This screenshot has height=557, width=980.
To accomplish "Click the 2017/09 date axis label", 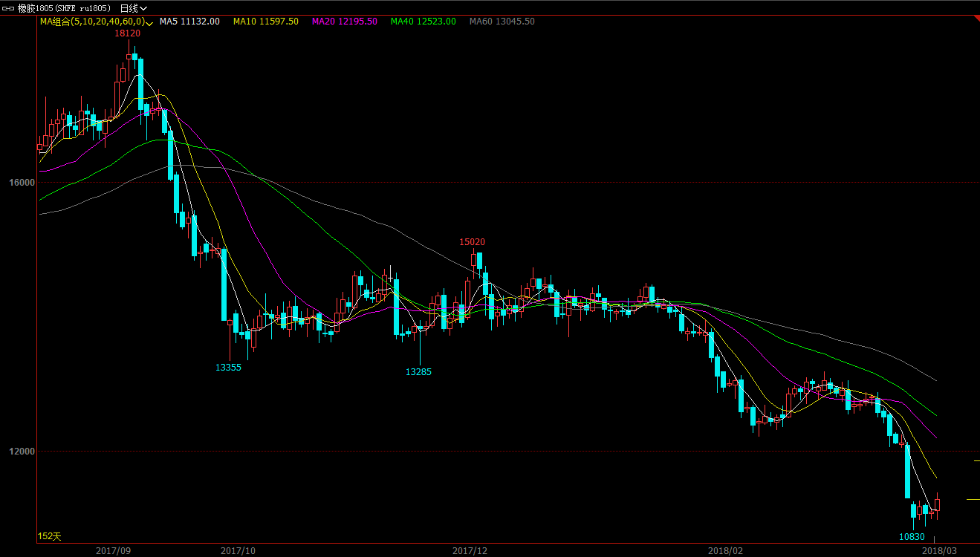I will 113,550.
